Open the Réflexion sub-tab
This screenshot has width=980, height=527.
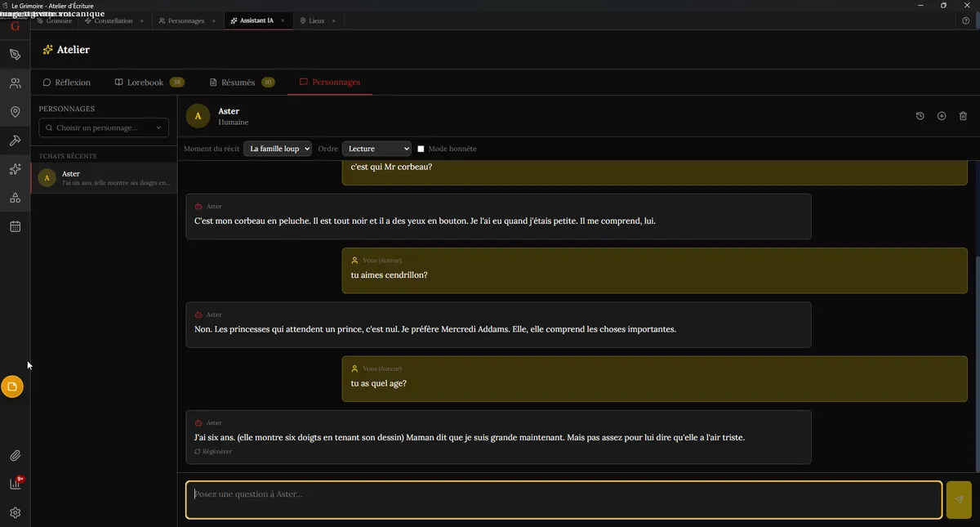coord(67,83)
